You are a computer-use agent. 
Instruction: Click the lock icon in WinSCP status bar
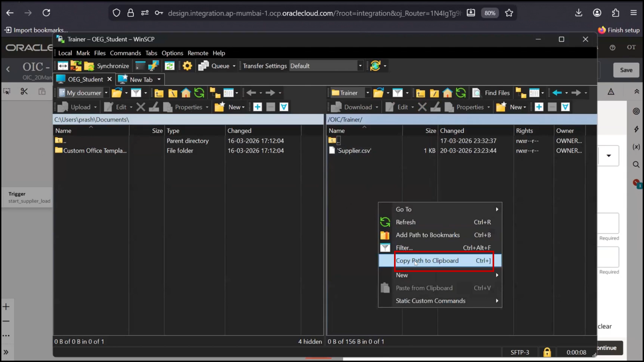(547, 352)
